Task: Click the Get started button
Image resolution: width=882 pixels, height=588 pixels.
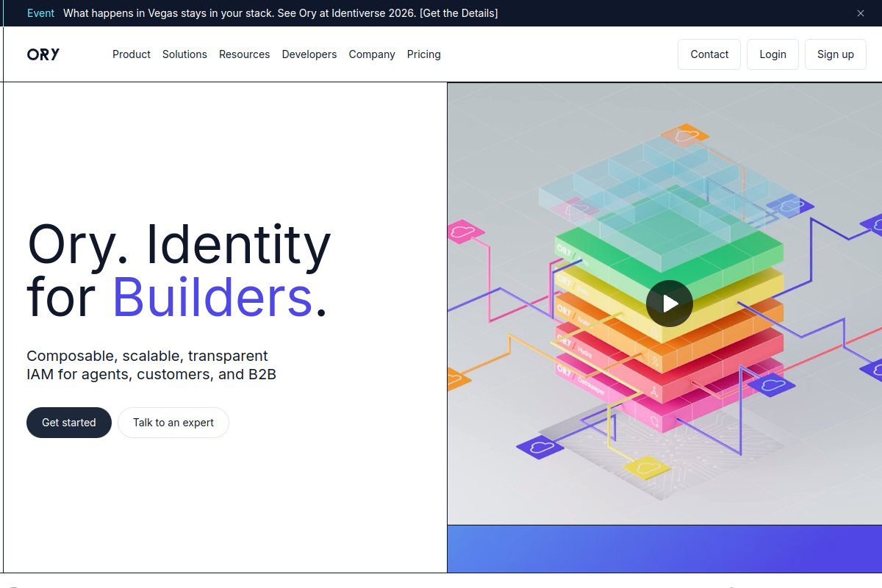Action: 69,423
